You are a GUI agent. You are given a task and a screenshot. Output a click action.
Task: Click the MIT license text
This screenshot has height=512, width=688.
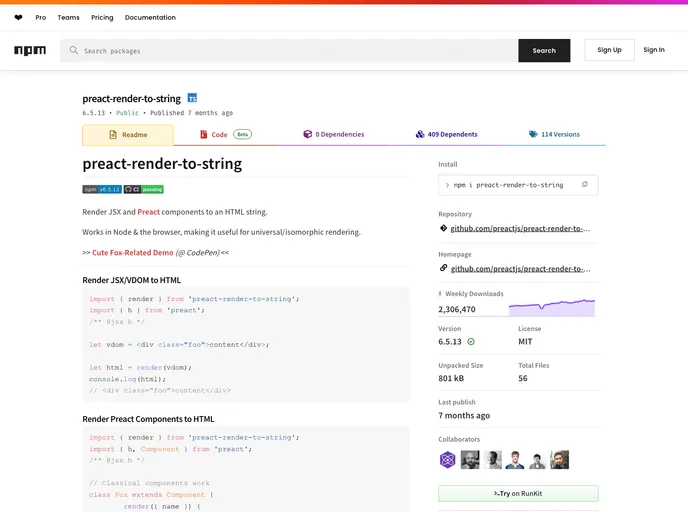(525, 342)
